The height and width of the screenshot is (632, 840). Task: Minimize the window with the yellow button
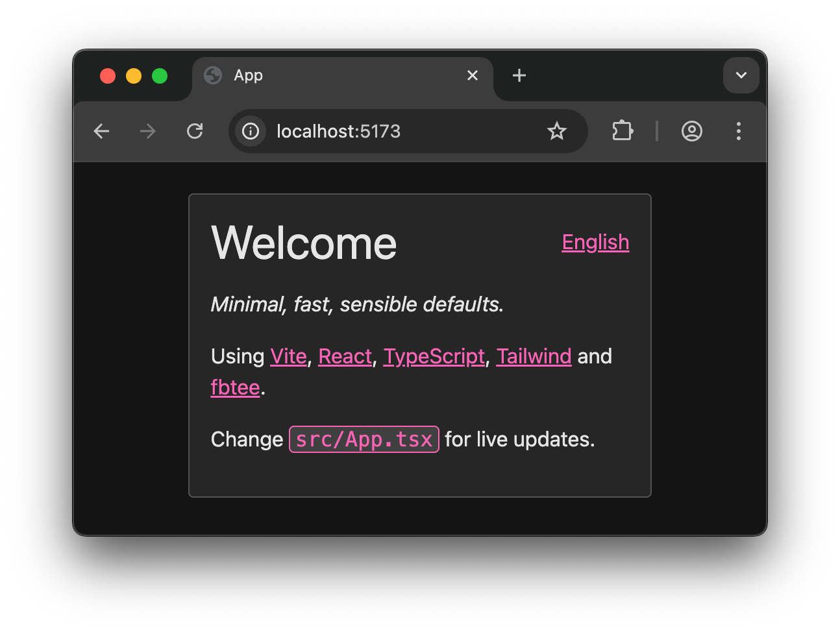[134, 76]
